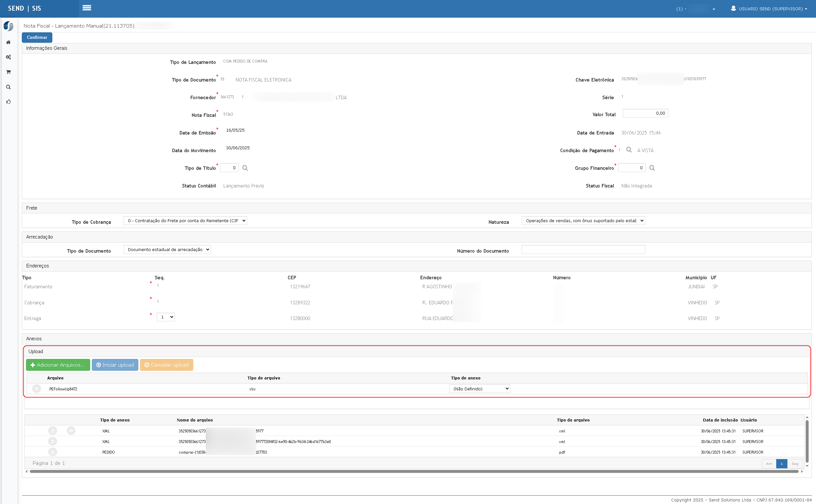Click Adicionar Arquivos button
This screenshot has width=816, height=504.
58,365
